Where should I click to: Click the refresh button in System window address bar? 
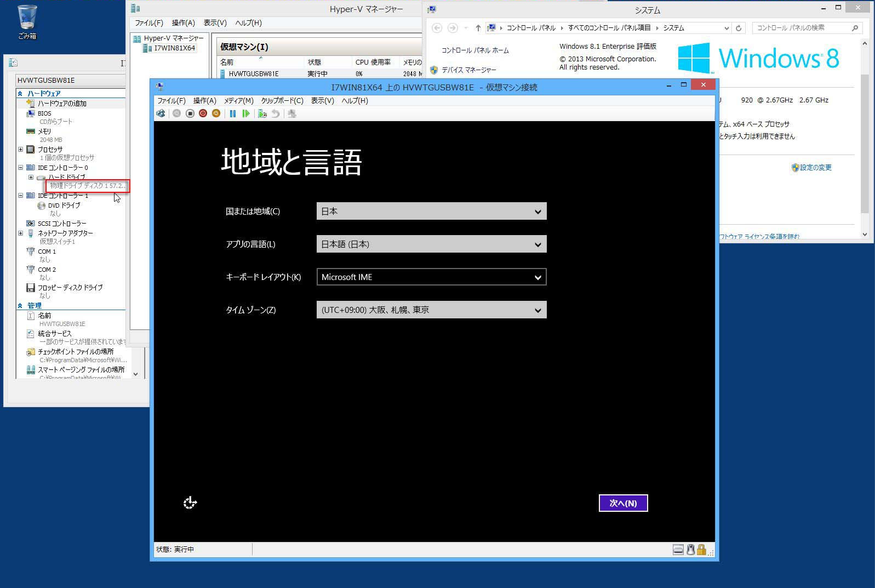739,28
